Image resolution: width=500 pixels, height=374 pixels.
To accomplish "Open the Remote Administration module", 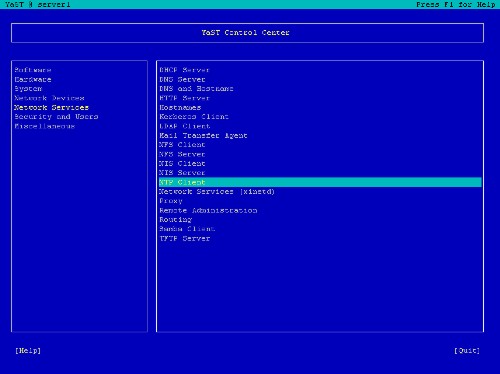I will 208,210.
